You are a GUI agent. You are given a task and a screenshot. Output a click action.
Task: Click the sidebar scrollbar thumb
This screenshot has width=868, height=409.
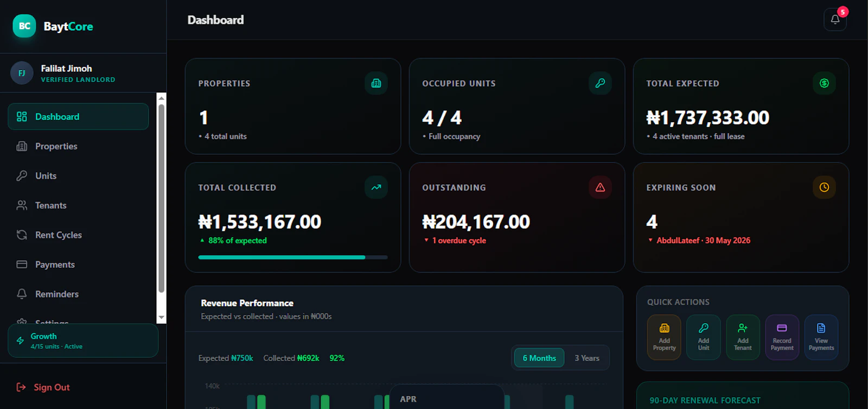[x=161, y=198]
